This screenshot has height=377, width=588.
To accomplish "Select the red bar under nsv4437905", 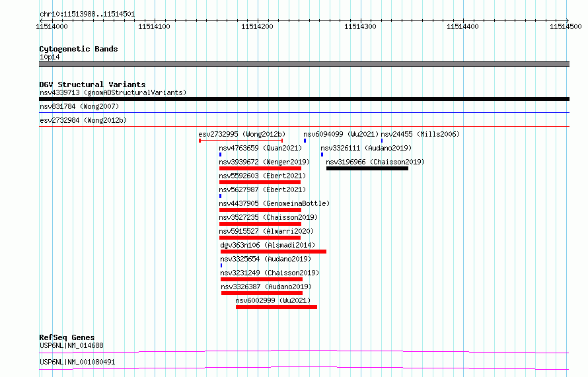I will click(x=260, y=210).
